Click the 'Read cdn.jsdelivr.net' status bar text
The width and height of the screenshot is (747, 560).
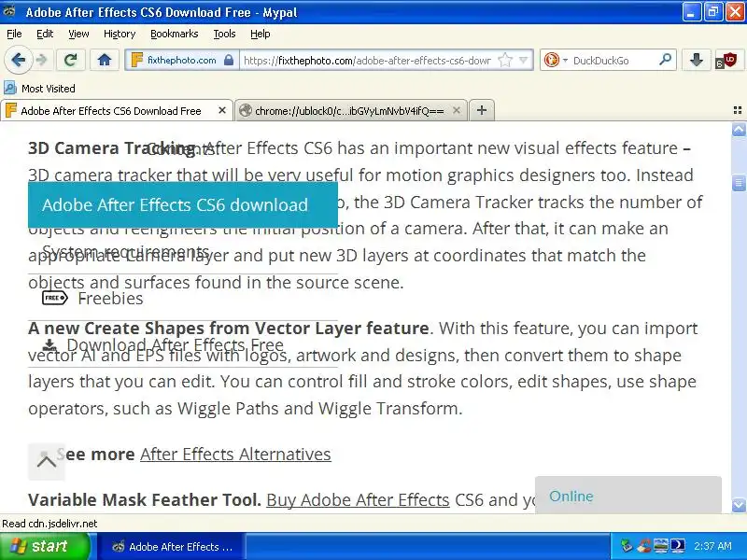pos(49,524)
